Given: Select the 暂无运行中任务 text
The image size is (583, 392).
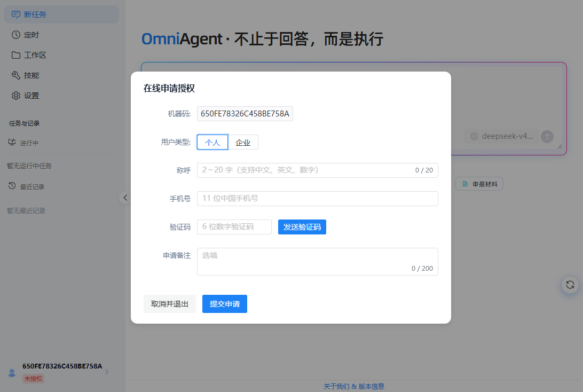Looking at the screenshot, I should point(29,166).
